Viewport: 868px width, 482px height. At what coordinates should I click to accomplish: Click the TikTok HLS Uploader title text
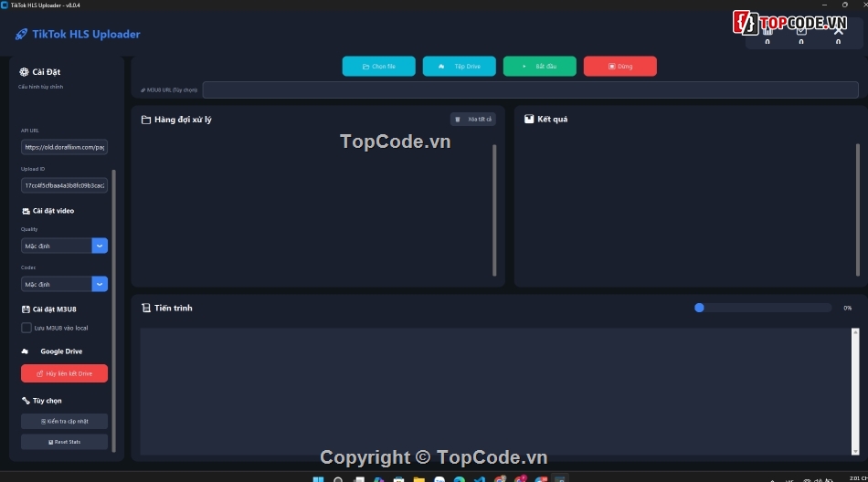pyautogui.click(x=86, y=35)
